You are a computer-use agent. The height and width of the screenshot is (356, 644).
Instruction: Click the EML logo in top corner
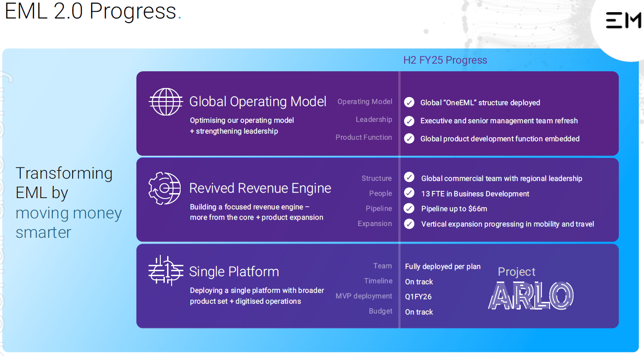click(x=623, y=21)
